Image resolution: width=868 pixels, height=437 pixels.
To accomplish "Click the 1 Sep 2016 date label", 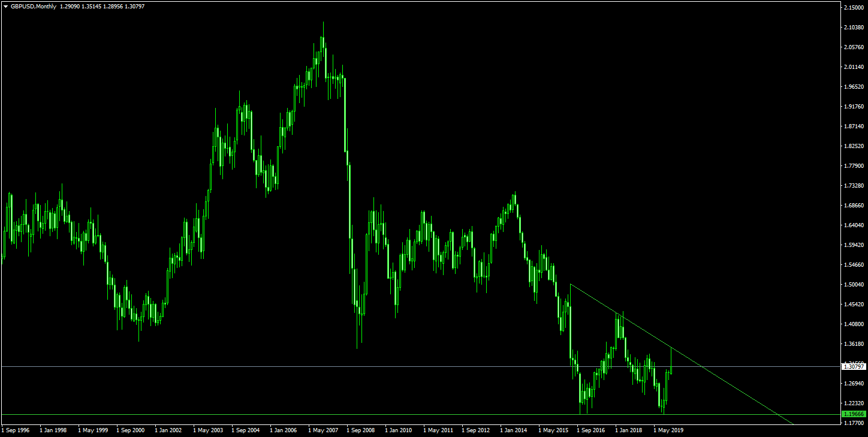I will click(x=591, y=430).
